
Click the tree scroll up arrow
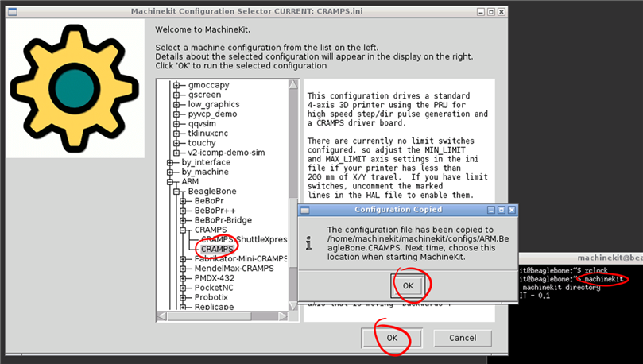[293, 85]
